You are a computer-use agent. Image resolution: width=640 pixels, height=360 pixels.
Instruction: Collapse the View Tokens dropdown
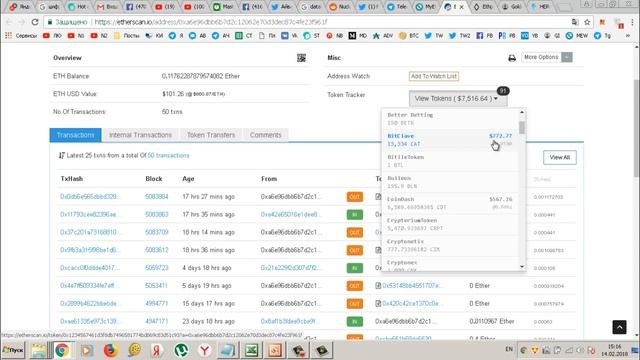[x=458, y=98]
